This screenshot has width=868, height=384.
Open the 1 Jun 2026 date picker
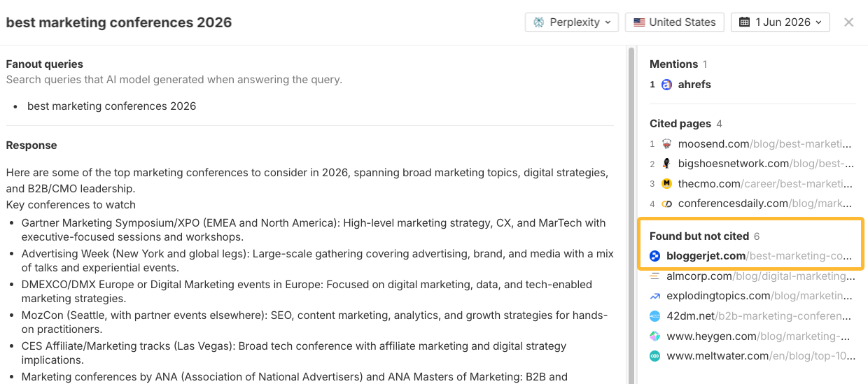780,22
